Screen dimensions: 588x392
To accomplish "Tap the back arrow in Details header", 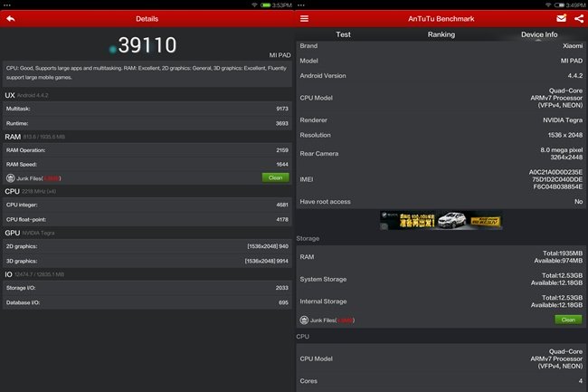I will [x=11, y=18].
